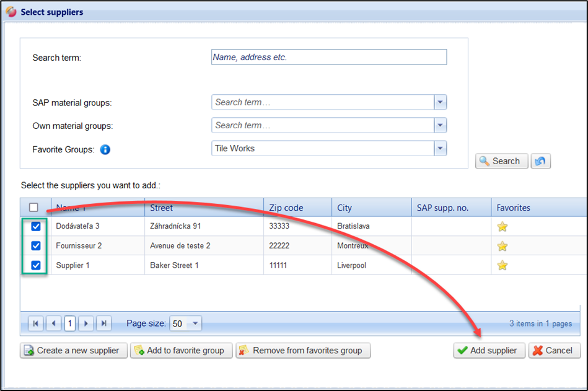Click the Add supplier button
Viewport: 588px width, 391px height.
pyautogui.click(x=489, y=351)
